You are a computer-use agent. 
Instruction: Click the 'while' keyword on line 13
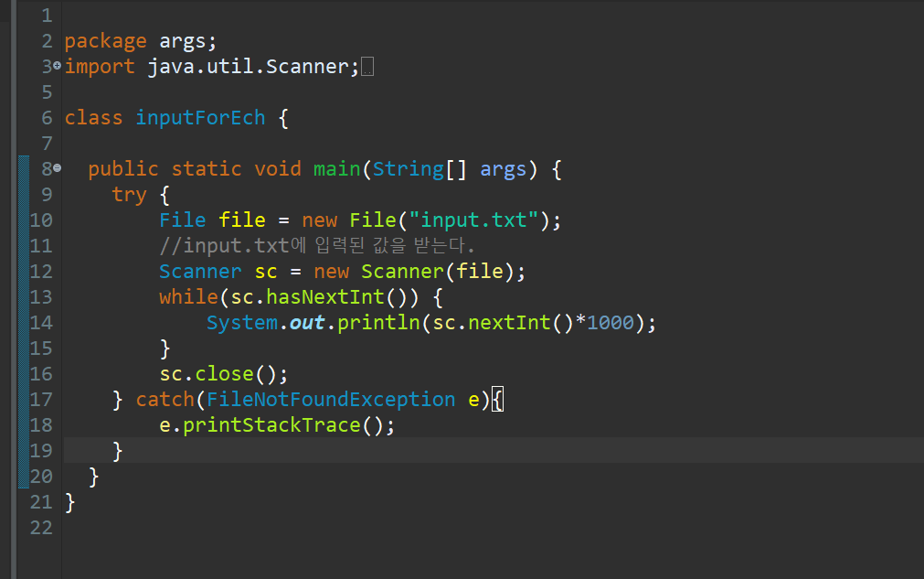[x=188, y=296]
